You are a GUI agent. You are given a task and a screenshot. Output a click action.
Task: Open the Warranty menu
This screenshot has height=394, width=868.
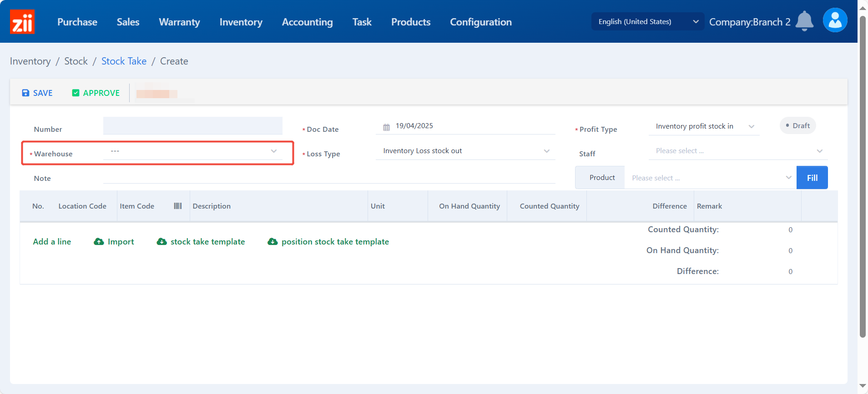pos(179,22)
